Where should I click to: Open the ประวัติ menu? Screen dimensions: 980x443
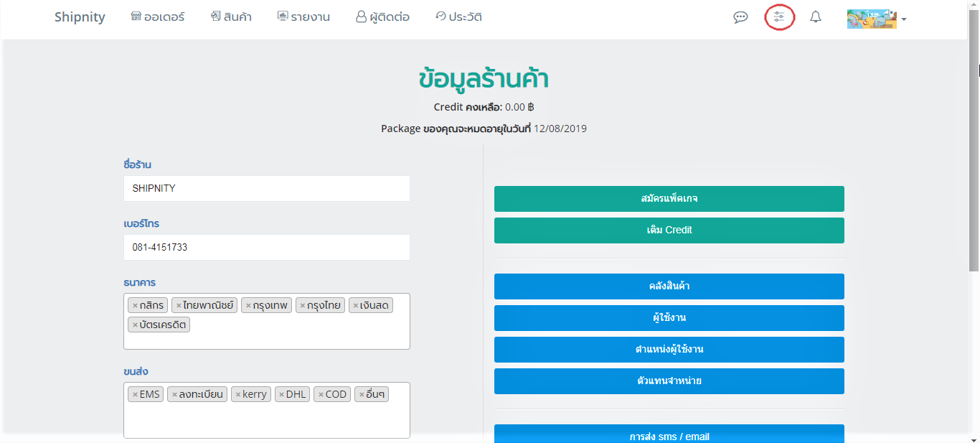coord(458,17)
